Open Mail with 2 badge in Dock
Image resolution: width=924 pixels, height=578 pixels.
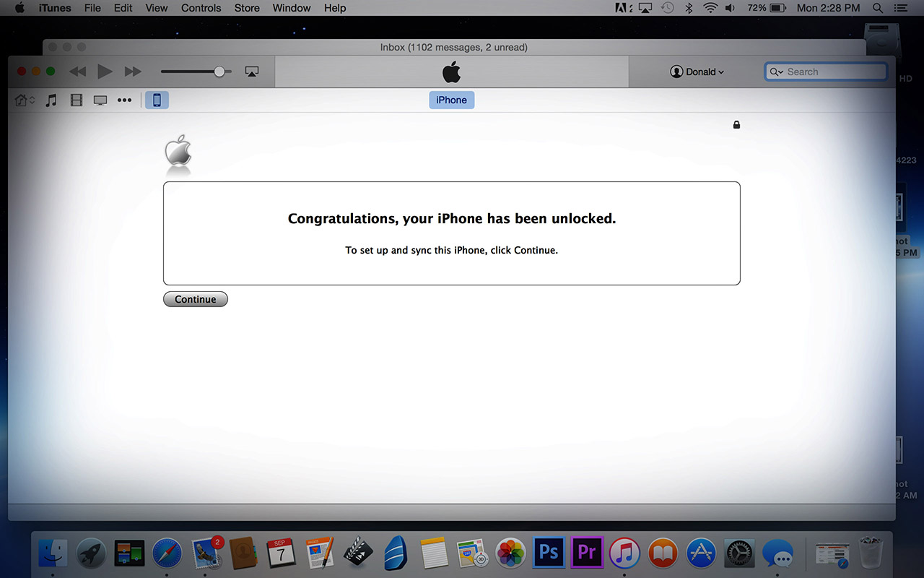pos(207,553)
